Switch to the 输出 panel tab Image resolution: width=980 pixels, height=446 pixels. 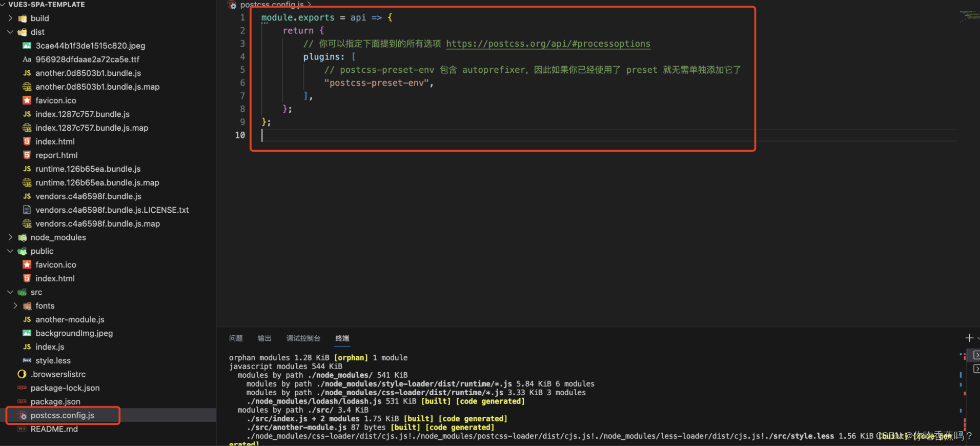coord(264,338)
